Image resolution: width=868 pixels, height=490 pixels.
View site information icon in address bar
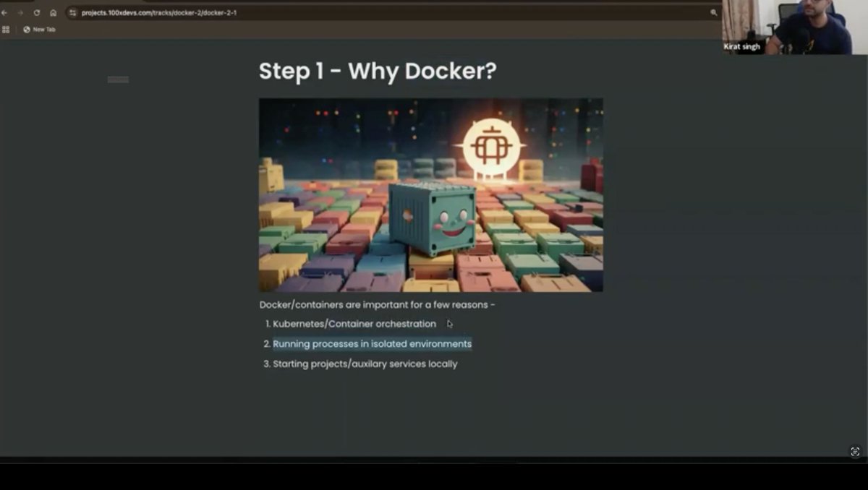72,12
